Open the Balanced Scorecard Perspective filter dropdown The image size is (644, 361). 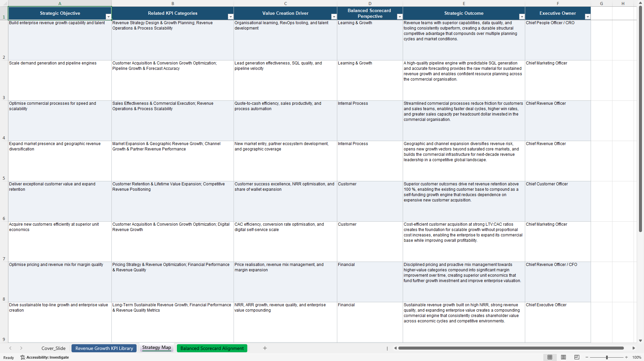[399, 17]
